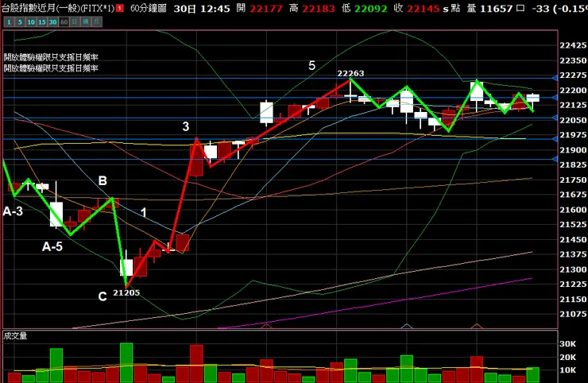Viewport: 588px width, 383px height.
Task: Click the 22350 price axis label
Action: coord(573,60)
